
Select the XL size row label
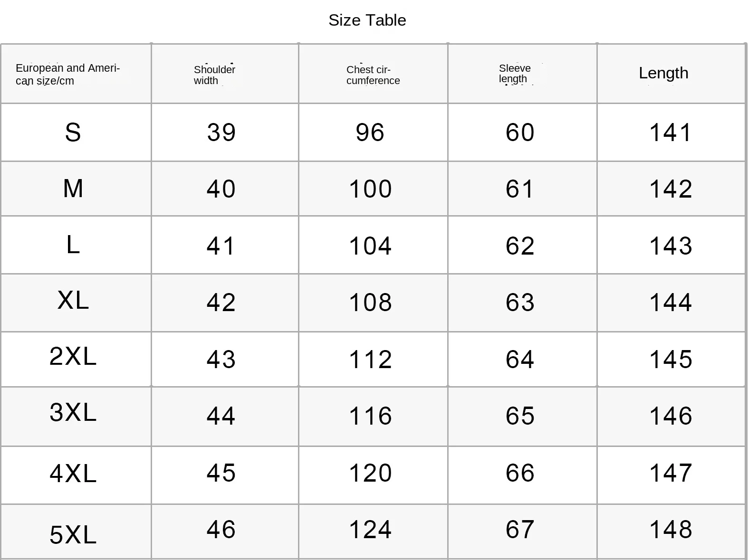[73, 300]
